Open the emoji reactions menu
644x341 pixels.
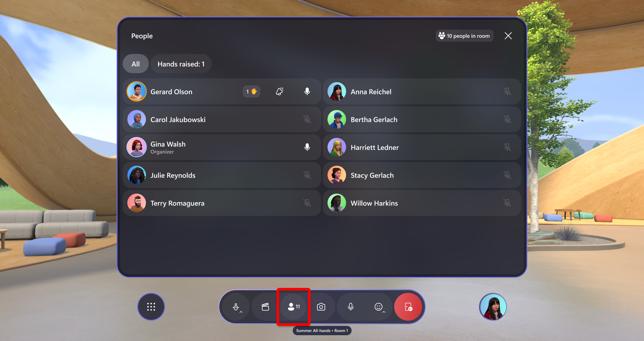[x=379, y=307]
